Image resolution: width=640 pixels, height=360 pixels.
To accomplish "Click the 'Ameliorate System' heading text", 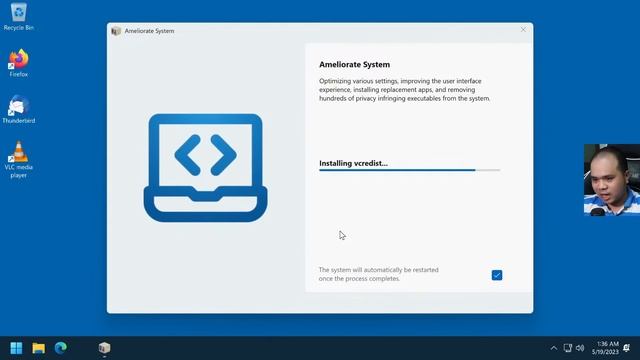I will tap(354, 64).
